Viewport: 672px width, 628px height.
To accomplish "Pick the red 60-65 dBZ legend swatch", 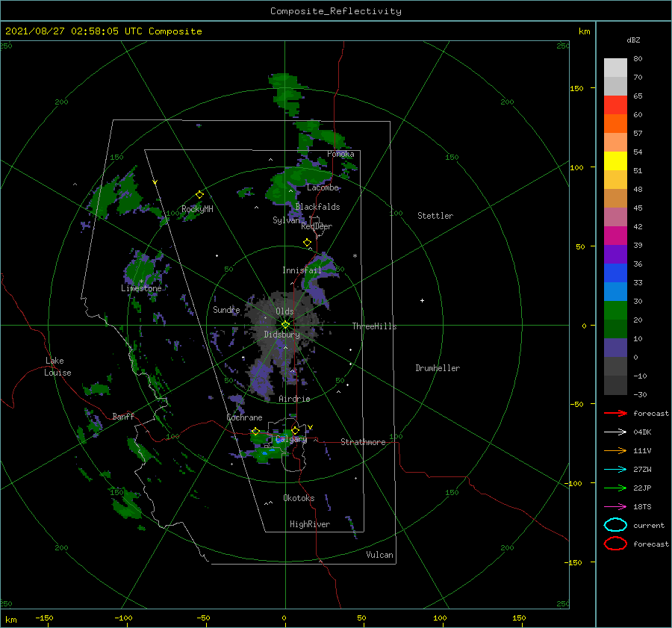I will (x=615, y=105).
